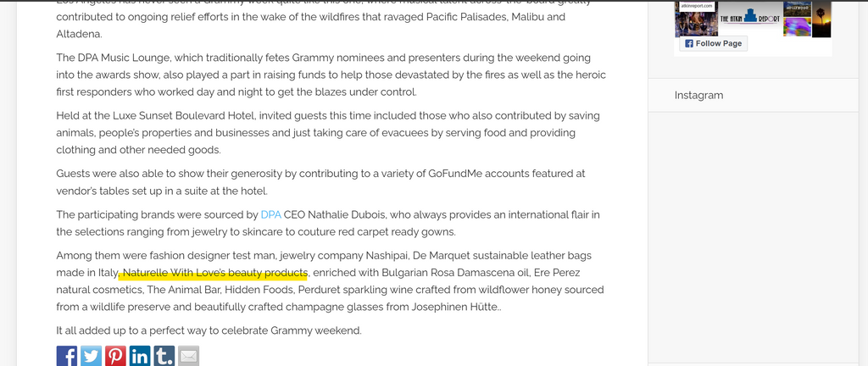This screenshot has width=868, height=366.
Task: Email the article using envelope icon
Action: click(188, 356)
